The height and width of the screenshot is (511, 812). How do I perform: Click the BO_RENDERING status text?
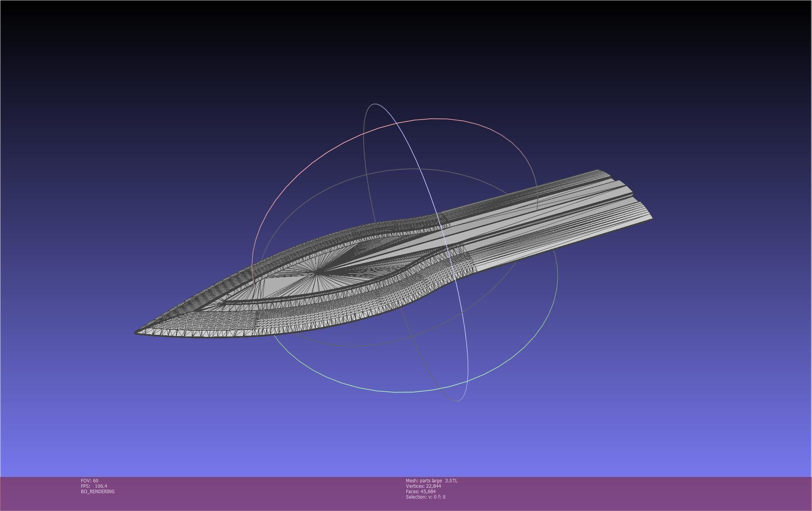point(98,491)
